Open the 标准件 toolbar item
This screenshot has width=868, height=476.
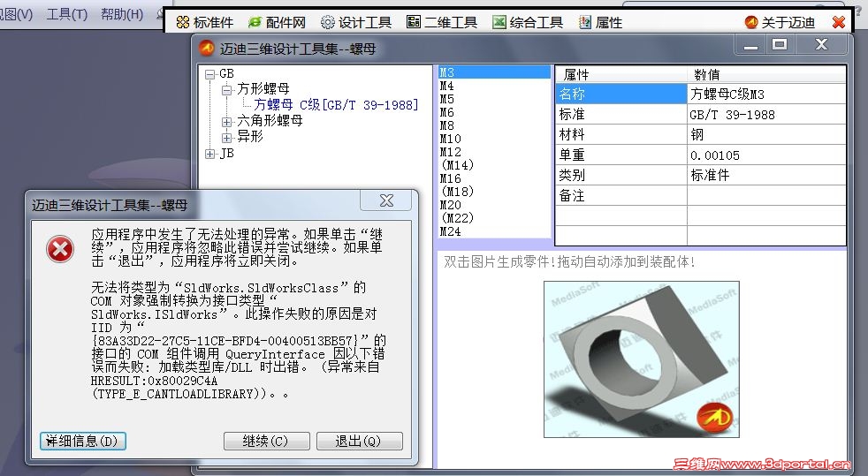point(205,22)
